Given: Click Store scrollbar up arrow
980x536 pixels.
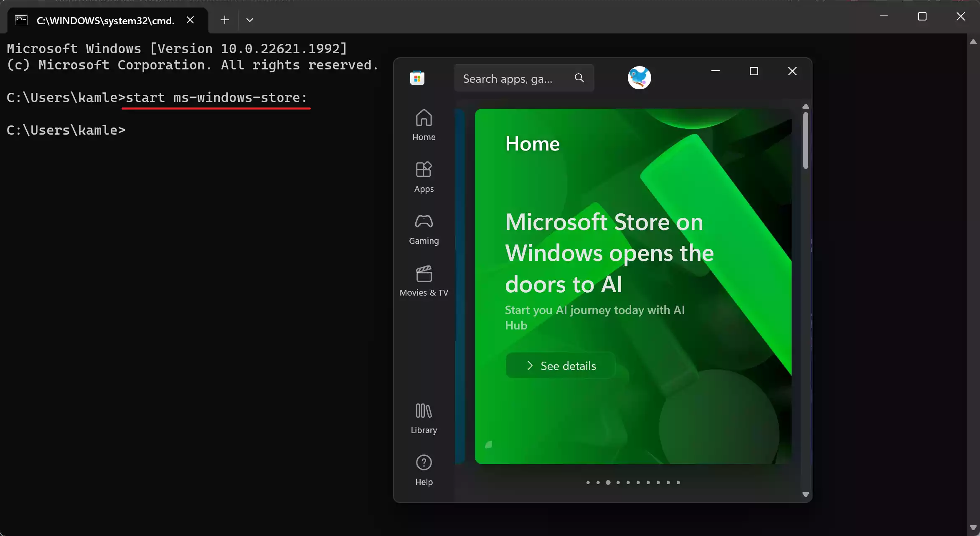Looking at the screenshot, I should [x=805, y=106].
